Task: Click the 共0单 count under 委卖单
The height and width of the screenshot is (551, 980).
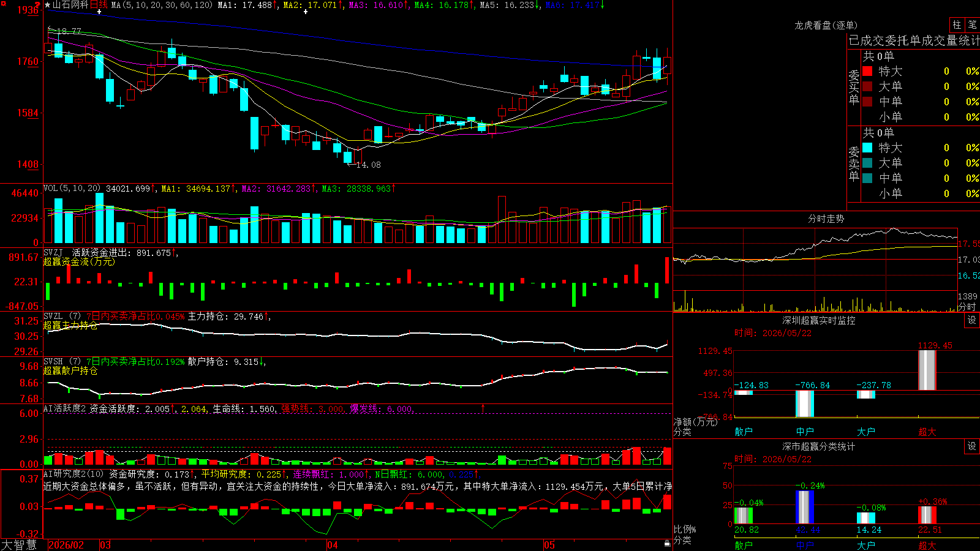Action: (x=878, y=132)
